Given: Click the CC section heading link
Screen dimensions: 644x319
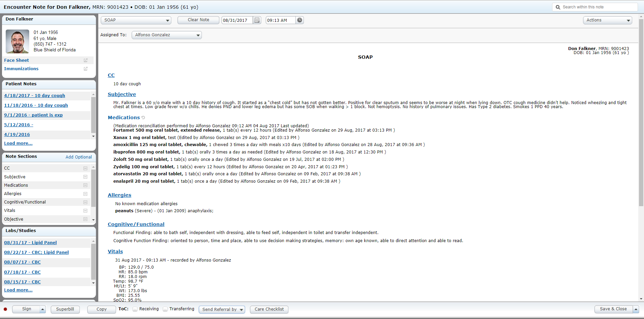Looking at the screenshot, I should (111, 76).
